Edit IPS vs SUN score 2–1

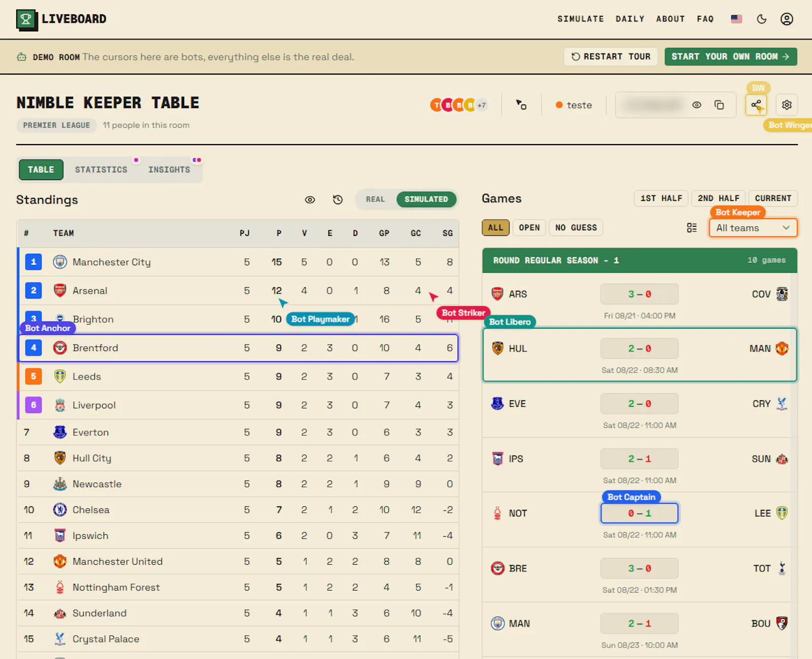(x=639, y=459)
